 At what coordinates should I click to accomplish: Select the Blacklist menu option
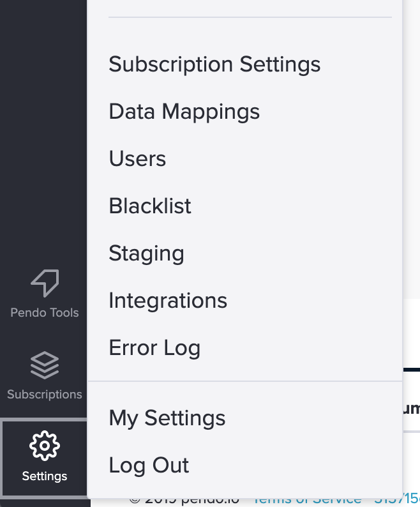[x=150, y=206]
